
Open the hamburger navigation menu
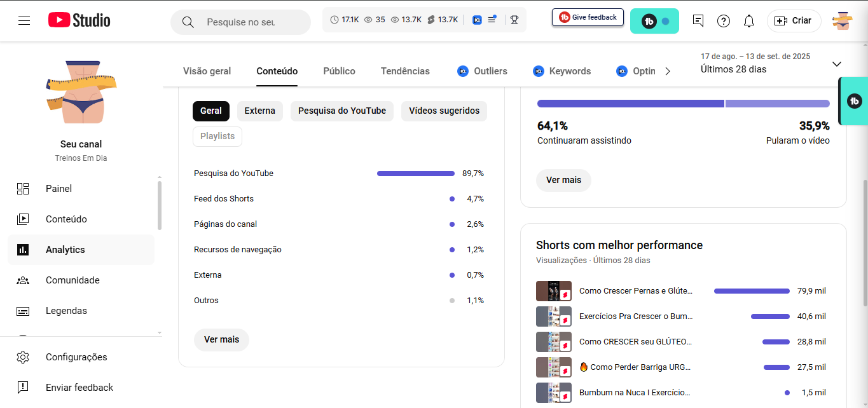(24, 21)
